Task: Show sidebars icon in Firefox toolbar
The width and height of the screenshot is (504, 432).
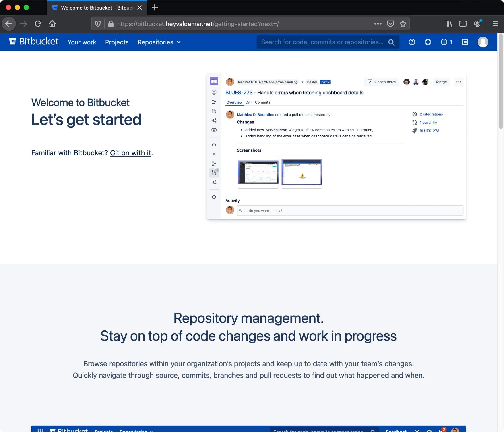Action: pyautogui.click(x=463, y=24)
